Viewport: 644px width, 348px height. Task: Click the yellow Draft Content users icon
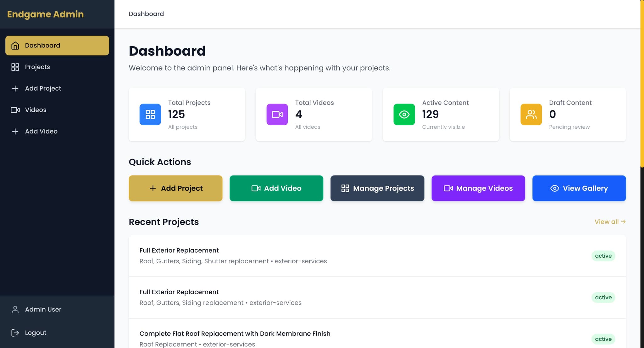point(531,115)
